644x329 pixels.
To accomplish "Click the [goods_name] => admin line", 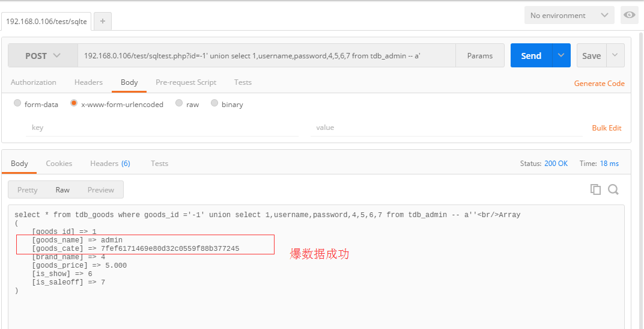I will 77,240.
